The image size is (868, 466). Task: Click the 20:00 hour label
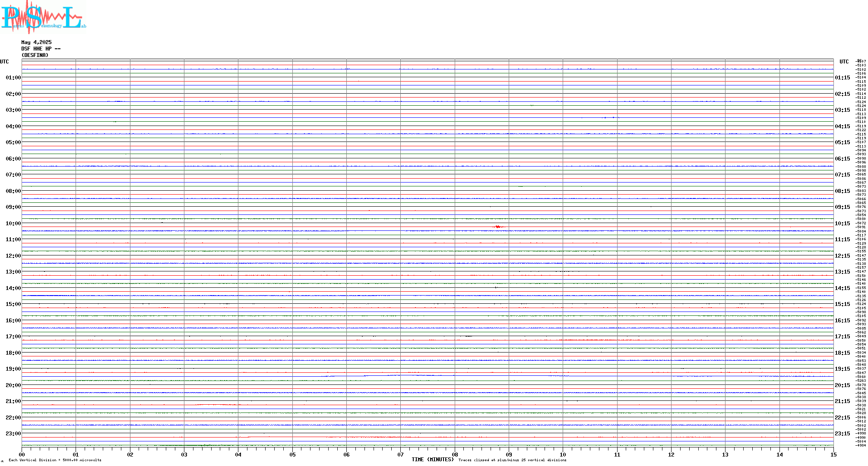pos(13,385)
